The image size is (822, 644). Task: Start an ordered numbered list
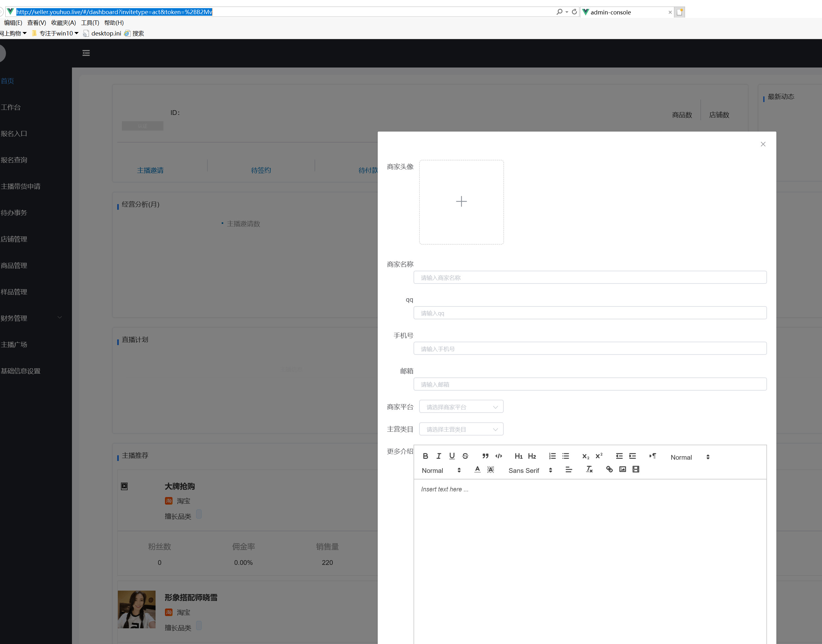click(552, 456)
